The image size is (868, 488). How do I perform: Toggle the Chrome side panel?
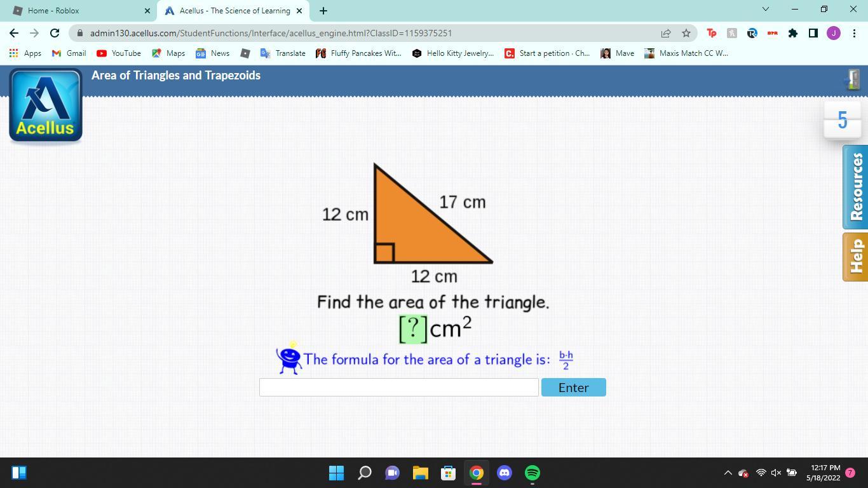pyautogui.click(x=813, y=33)
